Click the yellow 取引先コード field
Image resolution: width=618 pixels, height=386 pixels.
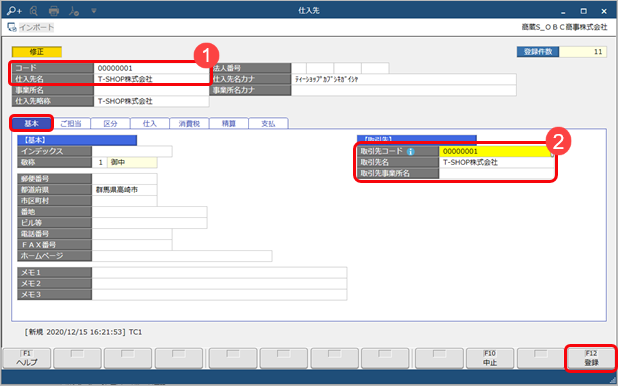(496, 151)
